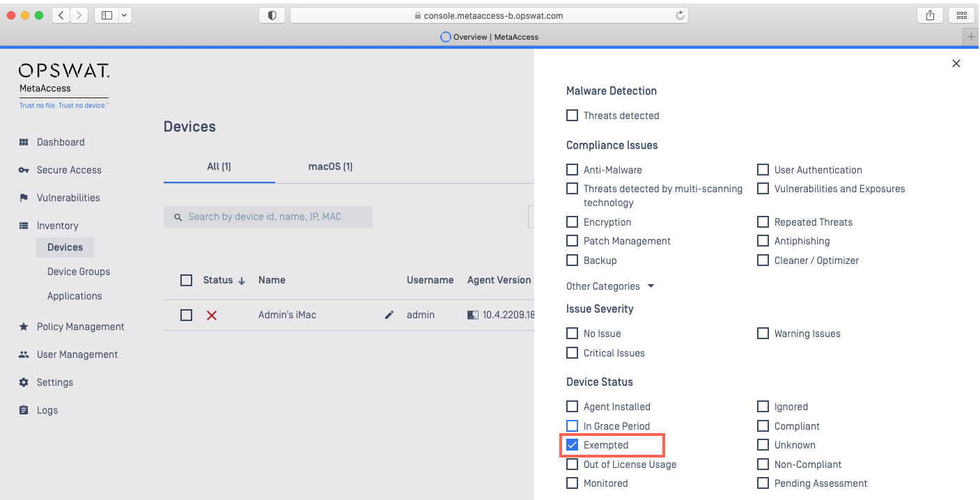The image size is (980, 500).
Task: Click the Policy Management star icon
Action: [x=24, y=327]
